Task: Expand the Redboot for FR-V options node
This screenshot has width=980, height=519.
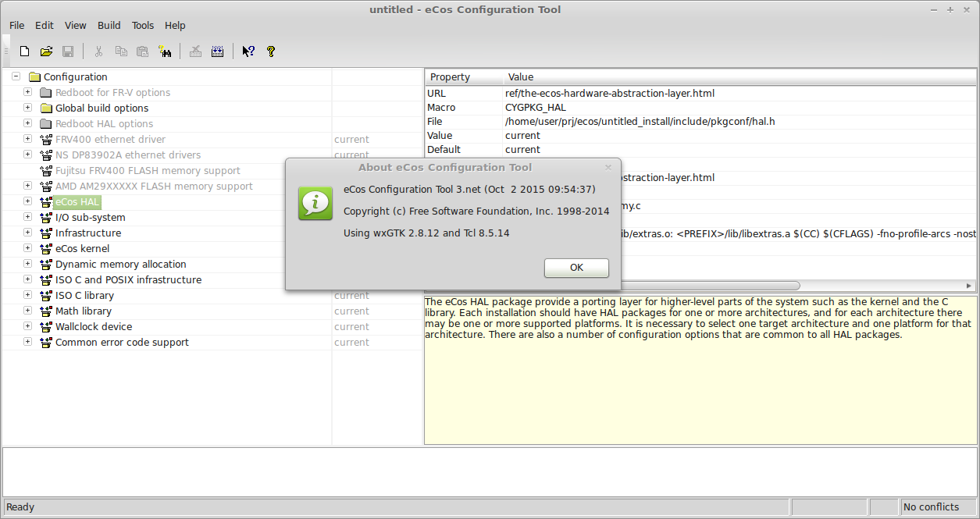Action: pyautogui.click(x=28, y=92)
